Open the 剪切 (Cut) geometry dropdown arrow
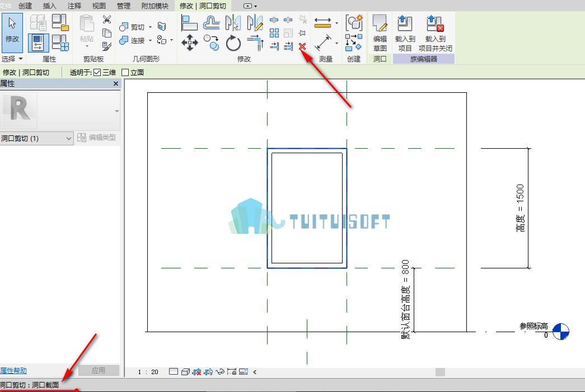 click(151, 27)
